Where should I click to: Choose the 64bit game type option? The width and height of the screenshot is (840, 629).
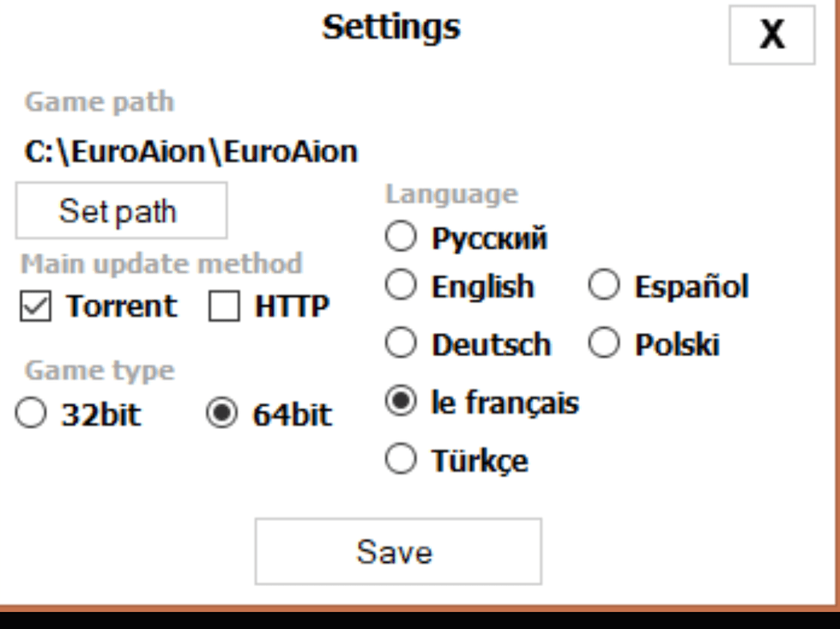222,415
